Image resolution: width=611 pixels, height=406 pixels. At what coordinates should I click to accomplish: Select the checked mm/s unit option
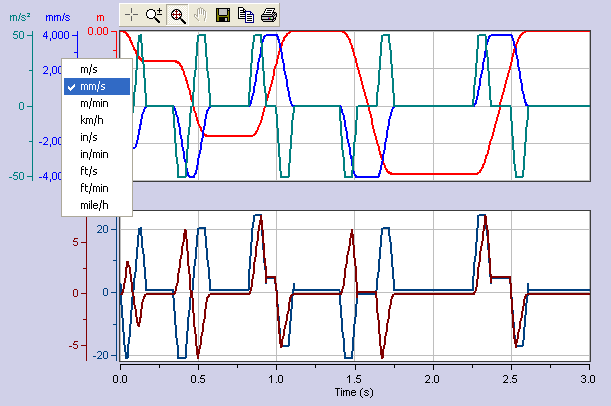pos(93,86)
